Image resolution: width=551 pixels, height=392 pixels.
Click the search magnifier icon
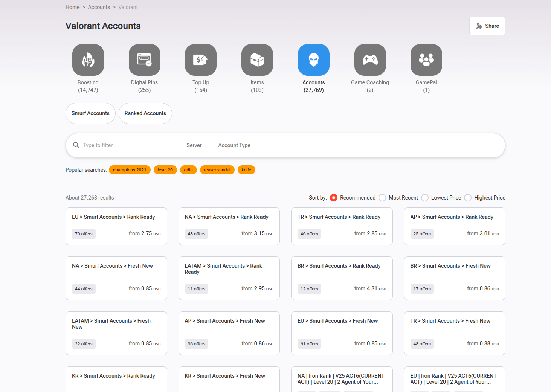[76, 145]
